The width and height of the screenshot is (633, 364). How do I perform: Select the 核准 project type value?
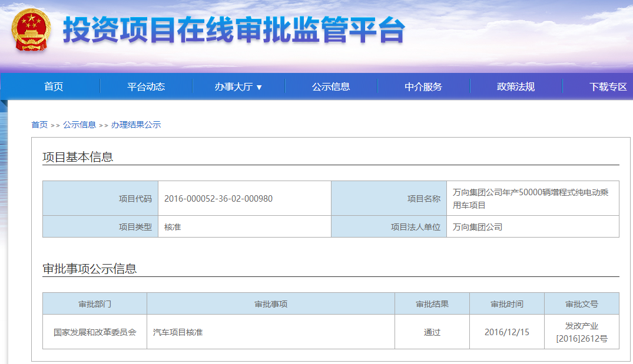(175, 226)
